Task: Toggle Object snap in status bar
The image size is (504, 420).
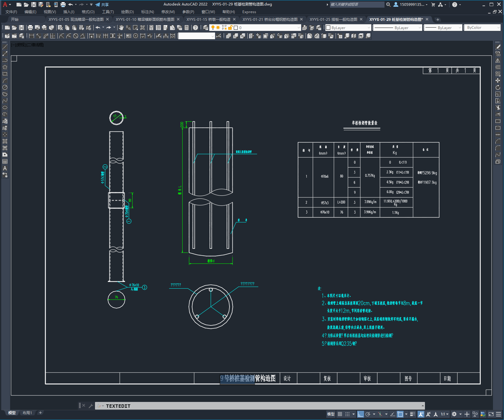Action: pyautogui.click(x=400, y=414)
